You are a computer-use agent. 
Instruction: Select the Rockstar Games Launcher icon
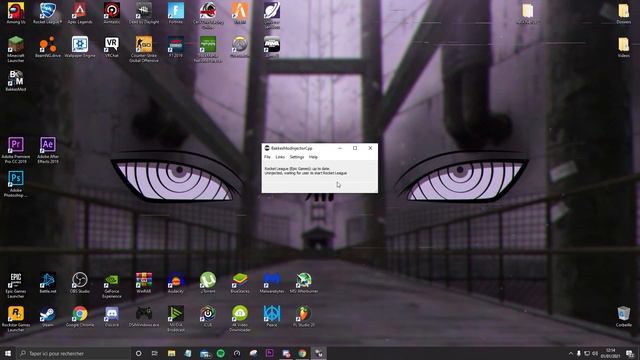click(16, 319)
